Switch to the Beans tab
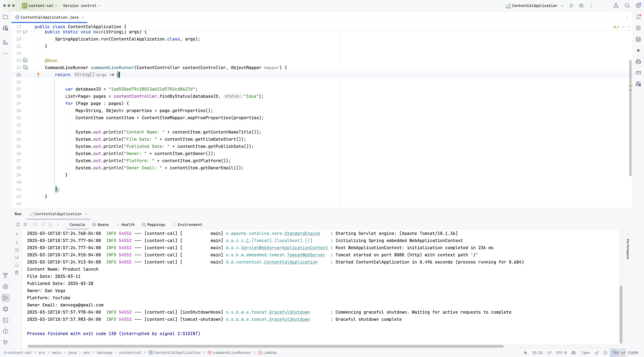This screenshot has height=357, width=644. coord(100,224)
